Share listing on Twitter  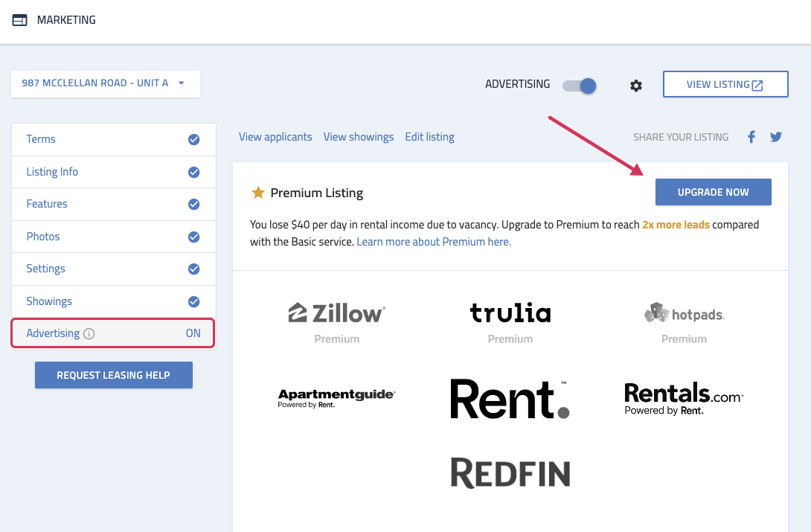pos(776,137)
